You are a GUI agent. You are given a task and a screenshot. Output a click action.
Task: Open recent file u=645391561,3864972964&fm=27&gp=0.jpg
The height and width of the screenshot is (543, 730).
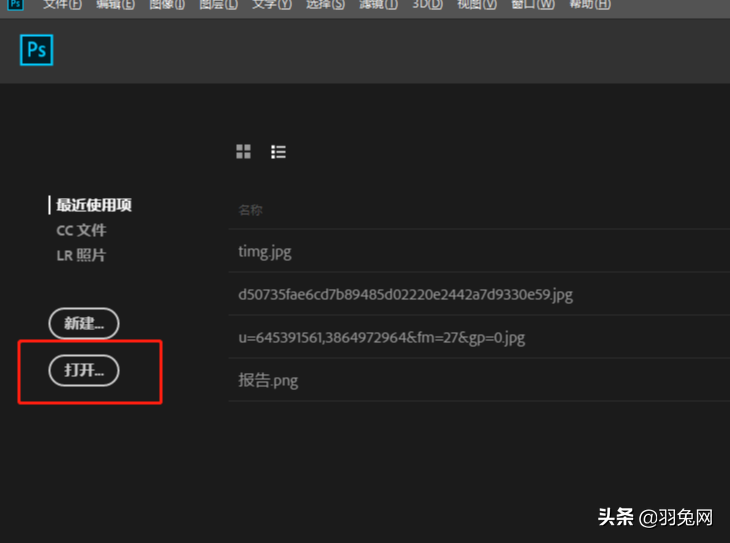tap(480, 337)
